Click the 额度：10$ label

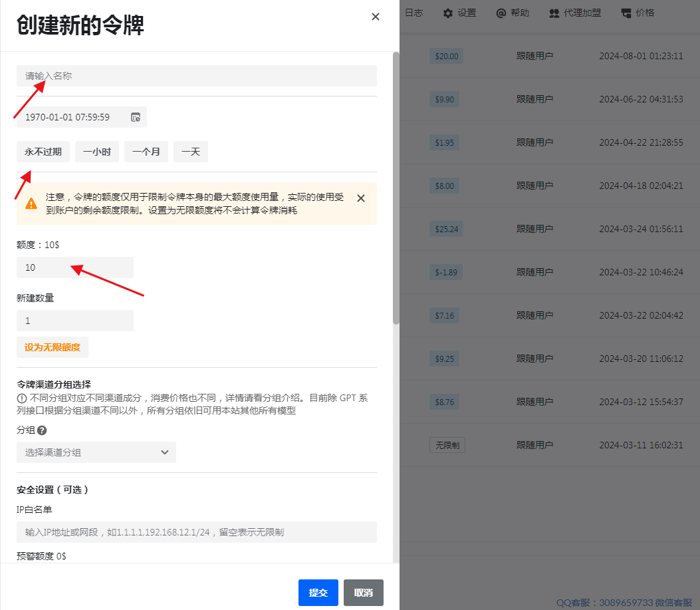point(38,245)
